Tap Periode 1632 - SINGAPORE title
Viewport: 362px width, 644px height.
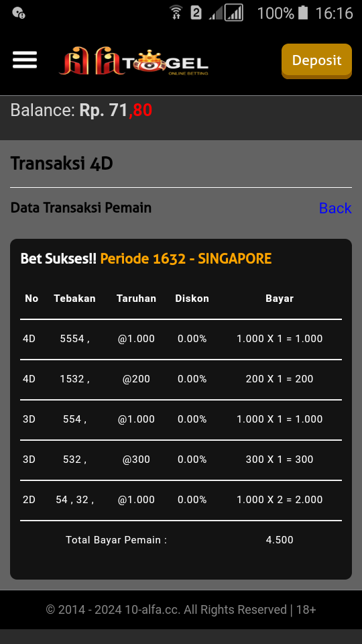pyautogui.click(x=186, y=259)
